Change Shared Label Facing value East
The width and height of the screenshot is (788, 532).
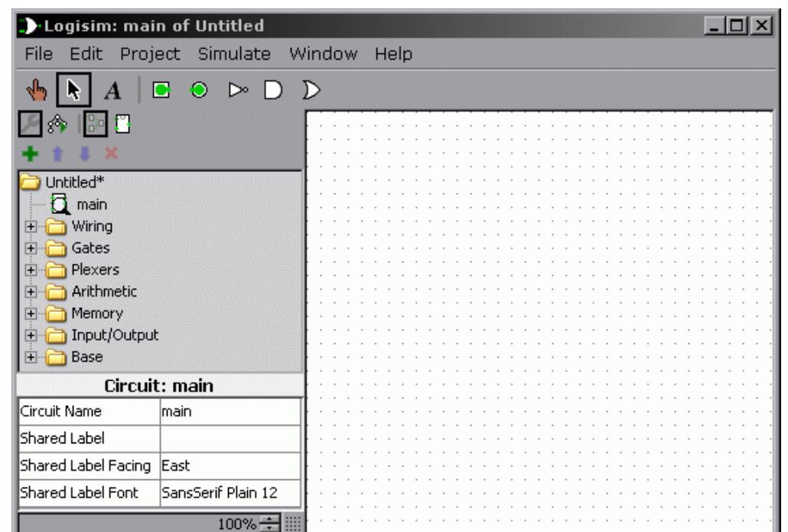(x=231, y=465)
